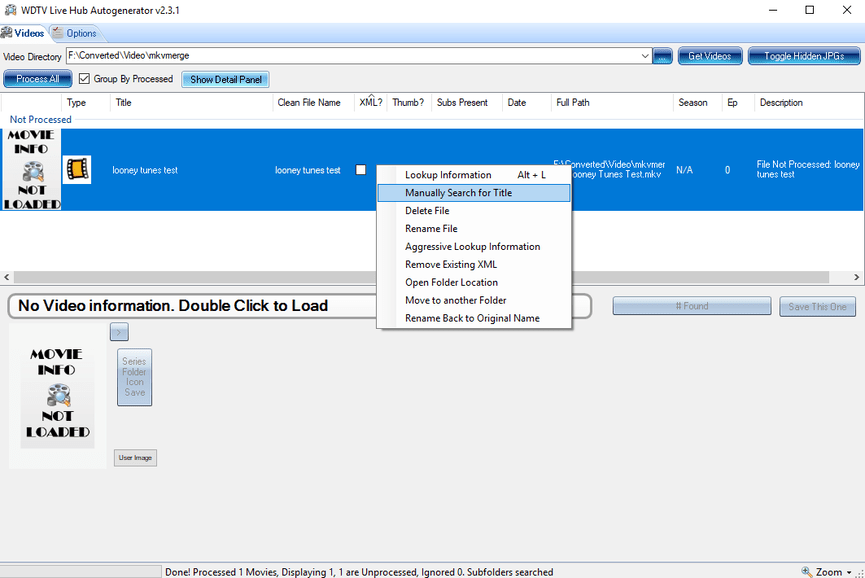The width and height of the screenshot is (865, 578).
Task: Click the Zoom magnifier icon in the status bar
Action: pos(807,572)
